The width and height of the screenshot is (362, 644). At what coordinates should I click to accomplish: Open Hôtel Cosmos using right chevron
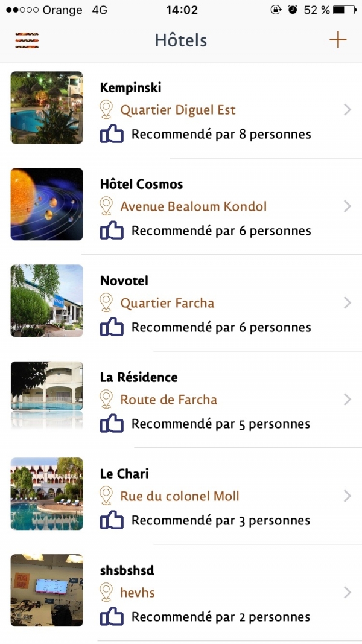point(347,206)
